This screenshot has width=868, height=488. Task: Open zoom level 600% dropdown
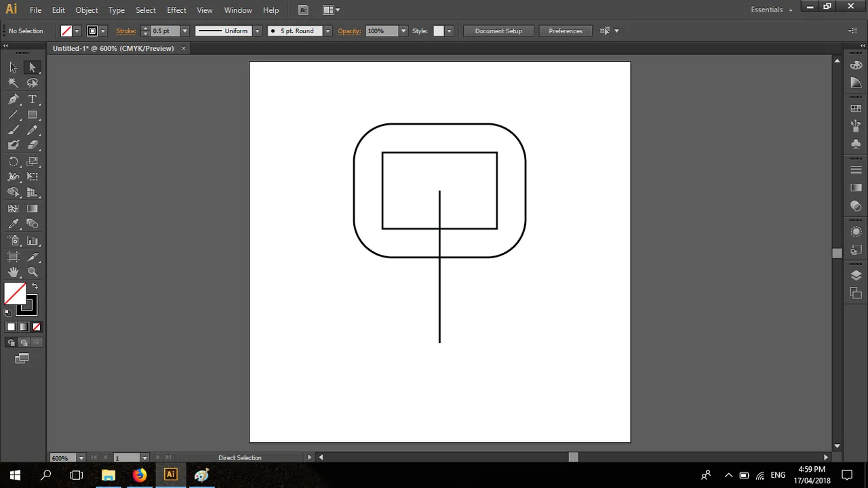click(x=81, y=457)
